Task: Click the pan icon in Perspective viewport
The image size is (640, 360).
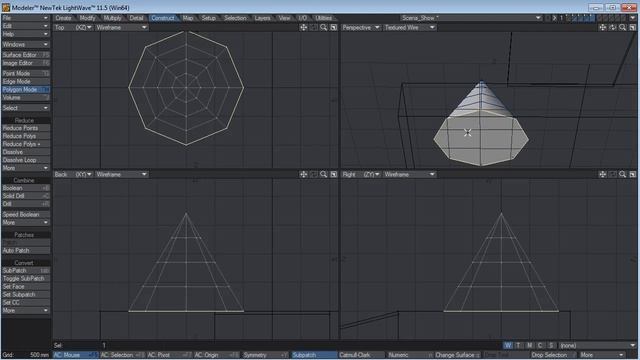Action: [602, 27]
